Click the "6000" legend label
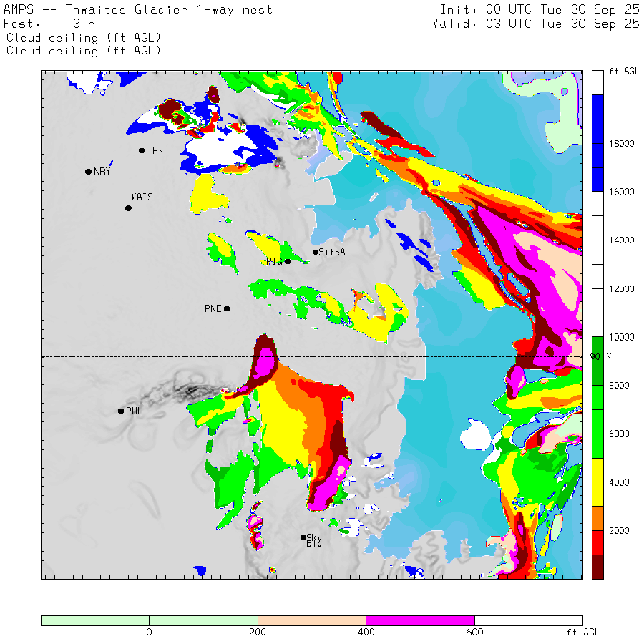 619,434
